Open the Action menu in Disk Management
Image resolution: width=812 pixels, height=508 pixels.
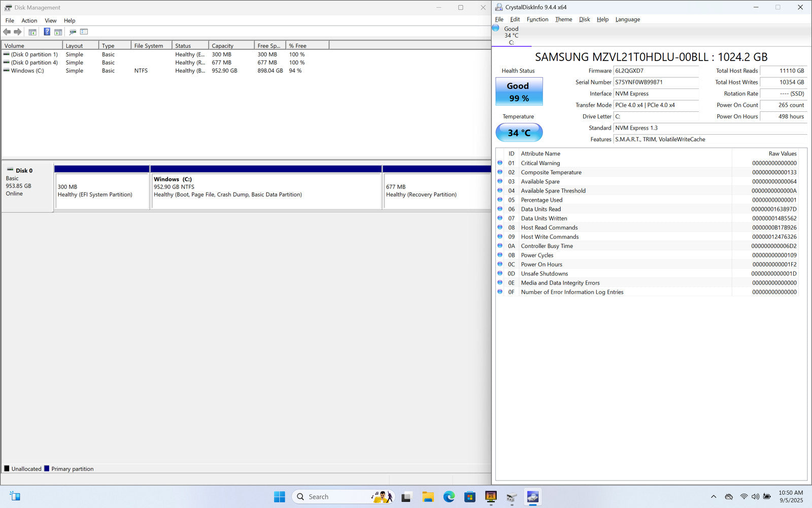click(x=29, y=21)
